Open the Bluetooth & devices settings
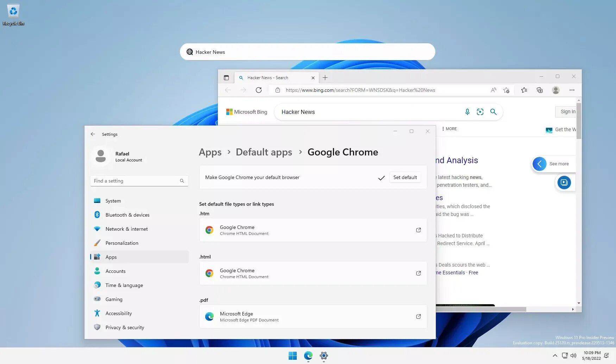Image resolution: width=616 pixels, height=364 pixels. (x=127, y=215)
